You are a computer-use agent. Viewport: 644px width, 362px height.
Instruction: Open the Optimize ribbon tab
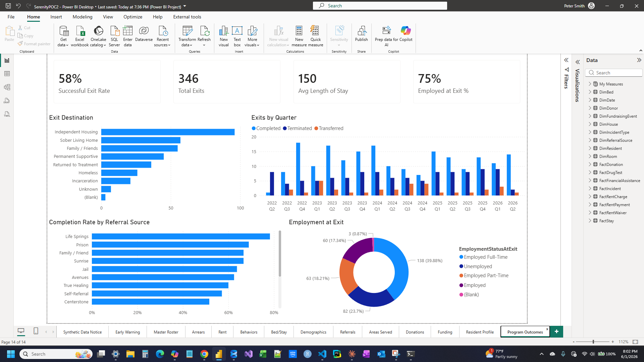pos(133,17)
